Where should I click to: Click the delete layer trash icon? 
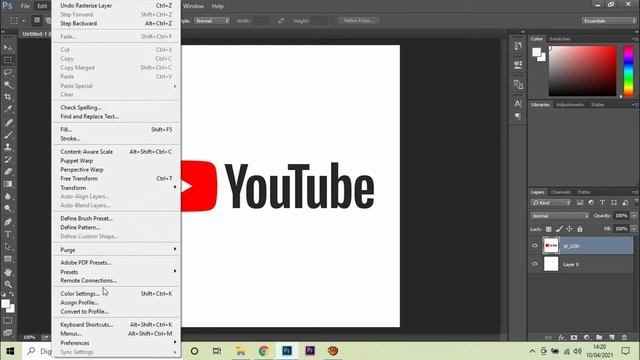coord(624,338)
